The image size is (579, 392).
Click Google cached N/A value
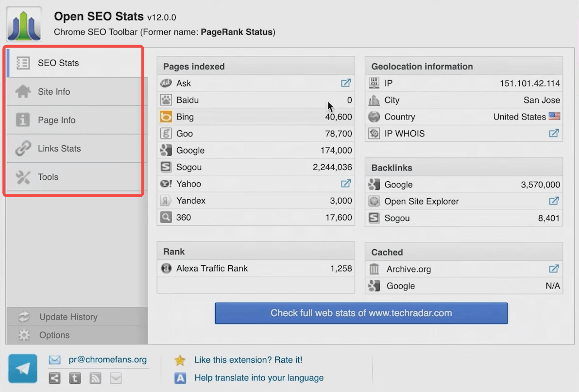pos(553,286)
